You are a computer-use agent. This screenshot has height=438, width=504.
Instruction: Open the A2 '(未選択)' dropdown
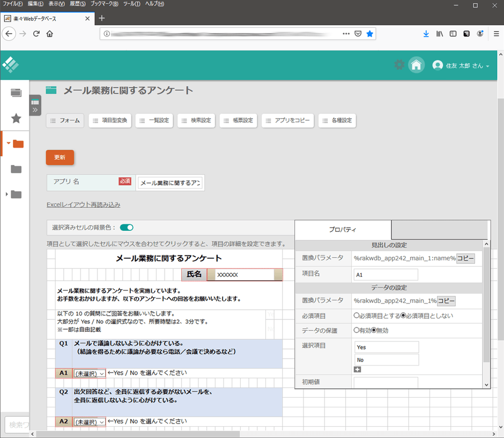coord(89,422)
